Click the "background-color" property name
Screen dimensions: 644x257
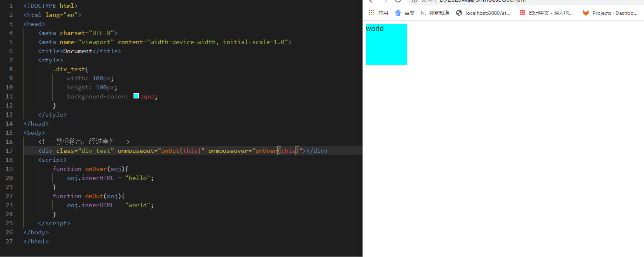point(96,96)
